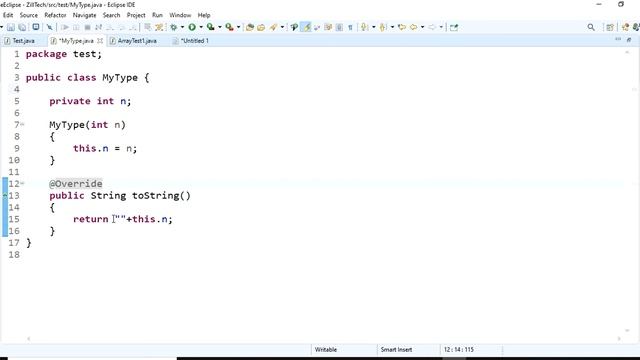Open the External Tools dropdown arrow
This screenshot has height=360, width=640.
tap(238, 27)
